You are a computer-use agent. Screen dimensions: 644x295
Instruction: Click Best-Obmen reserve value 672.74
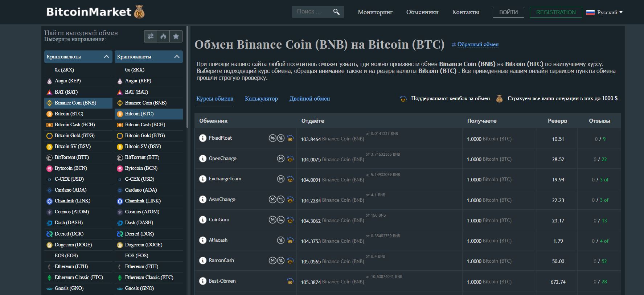(558, 282)
